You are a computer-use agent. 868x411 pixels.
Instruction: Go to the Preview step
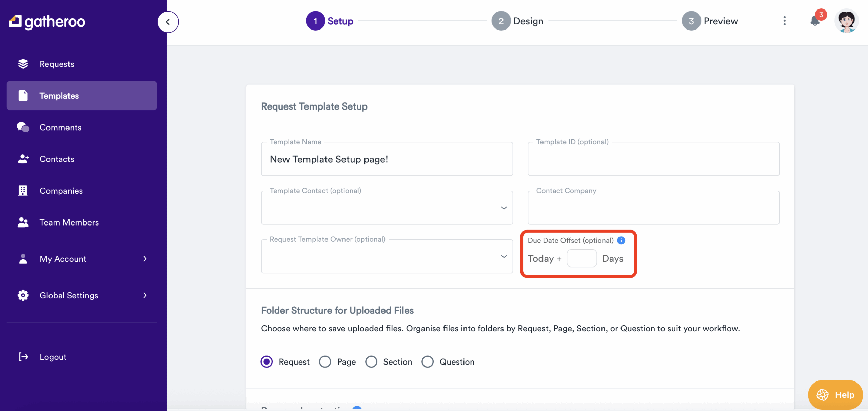(710, 21)
